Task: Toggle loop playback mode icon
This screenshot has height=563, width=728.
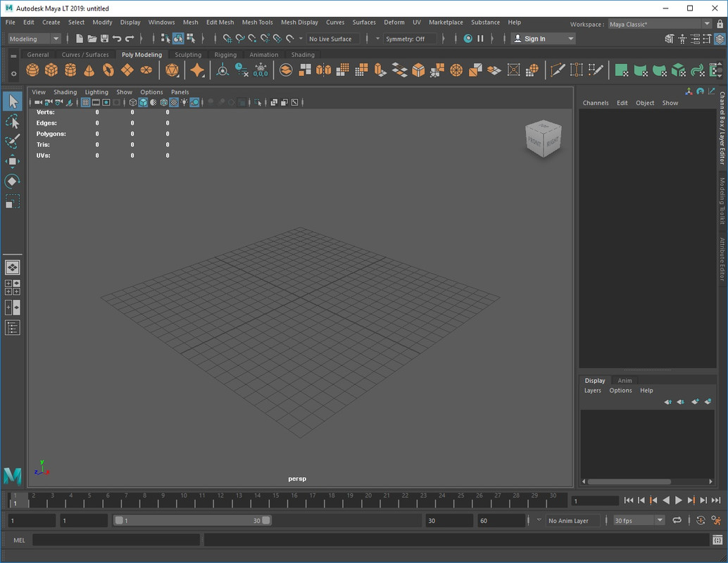Action: tap(677, 521)
